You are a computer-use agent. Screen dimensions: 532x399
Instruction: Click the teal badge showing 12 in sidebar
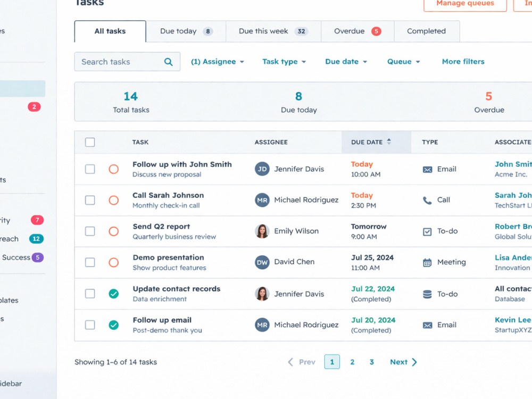[36, 238]
